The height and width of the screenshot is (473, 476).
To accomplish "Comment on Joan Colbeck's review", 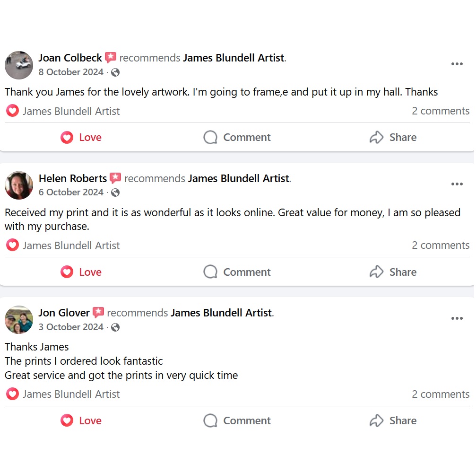I will pos(237,138).
